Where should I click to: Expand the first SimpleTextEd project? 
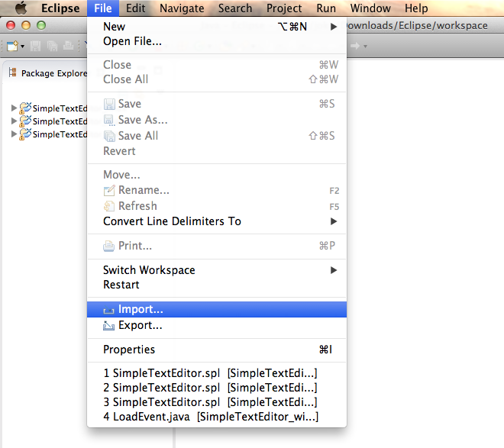pos(14,108)
